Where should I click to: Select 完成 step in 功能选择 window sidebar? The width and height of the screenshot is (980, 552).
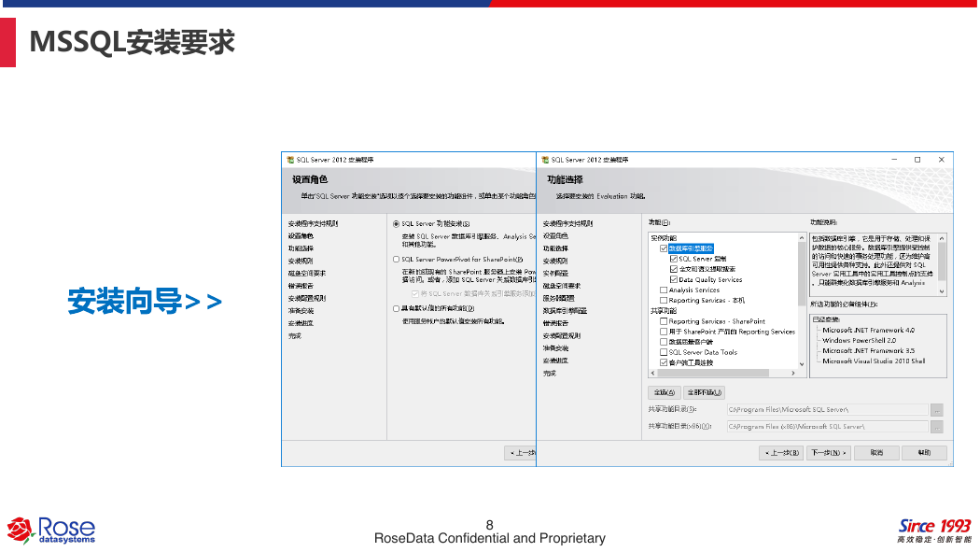point(549,374)
